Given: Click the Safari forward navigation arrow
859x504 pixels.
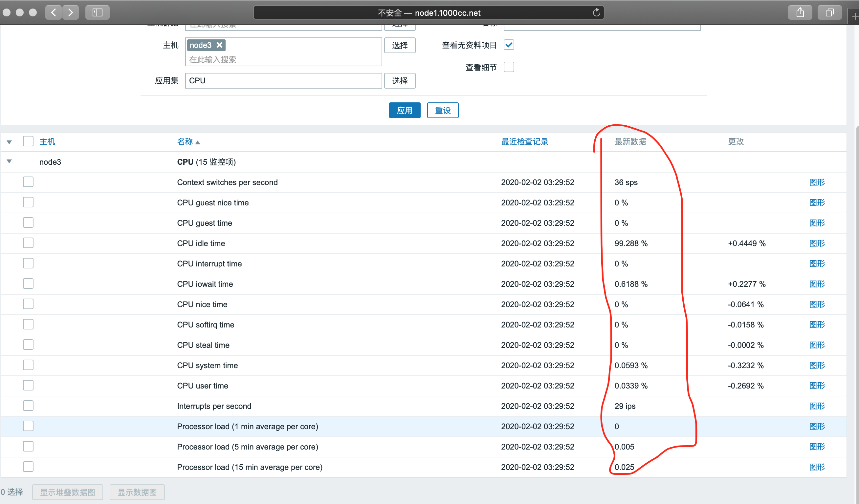Looking at the screenshot, I should (71, 12).
